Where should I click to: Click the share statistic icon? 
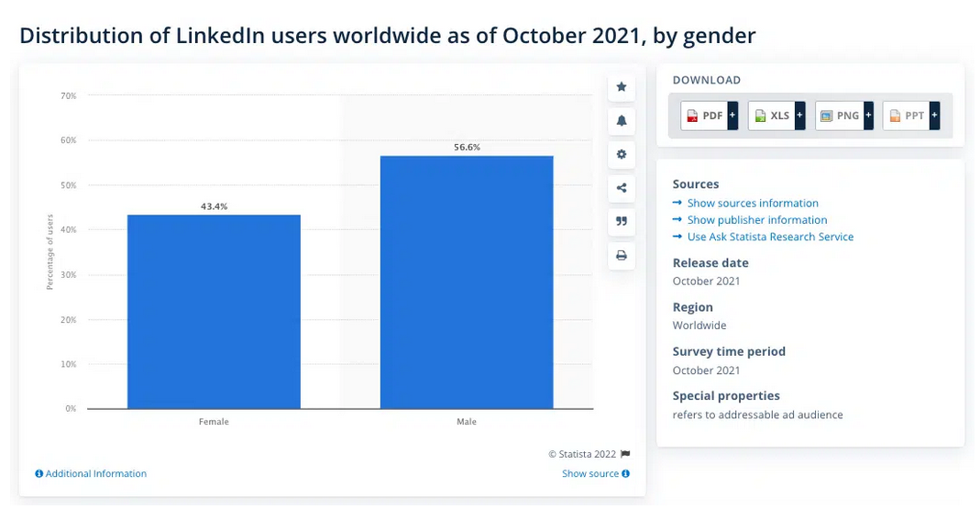(621, 188)
